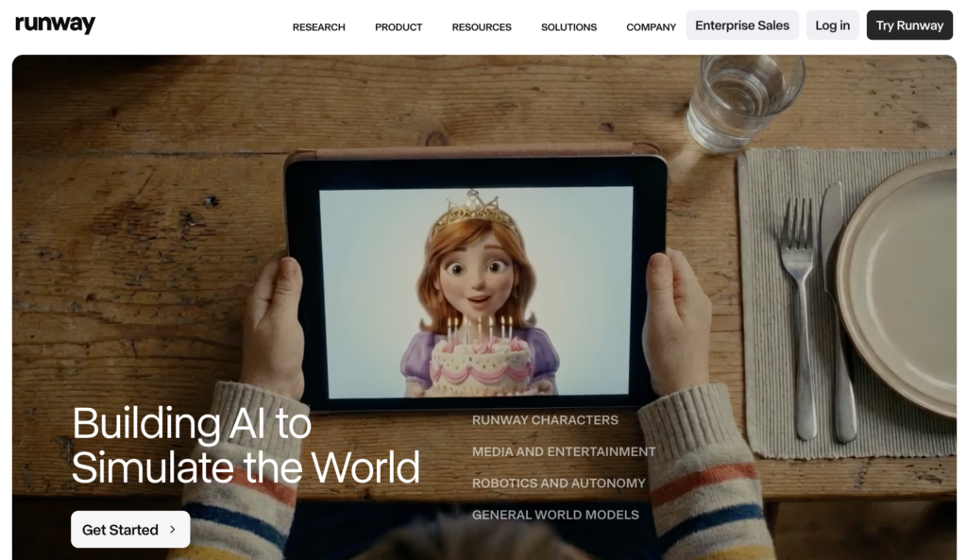Open the Company menu
Image resolution: width=967 pixels, height=560 pixels.
[651, 27]
